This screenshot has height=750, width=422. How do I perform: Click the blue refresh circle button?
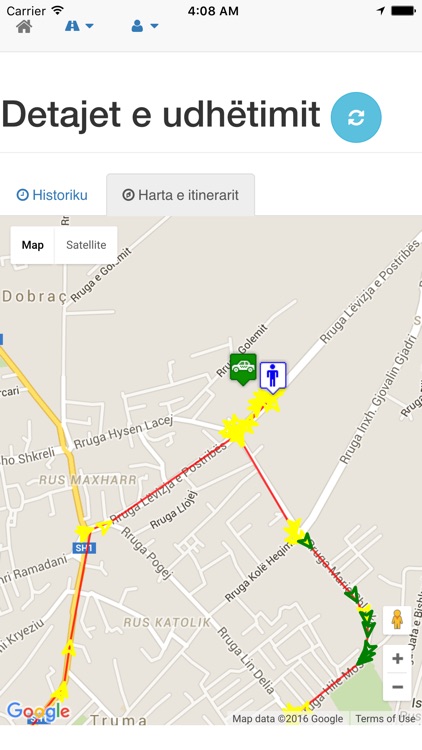click(356, 117)
